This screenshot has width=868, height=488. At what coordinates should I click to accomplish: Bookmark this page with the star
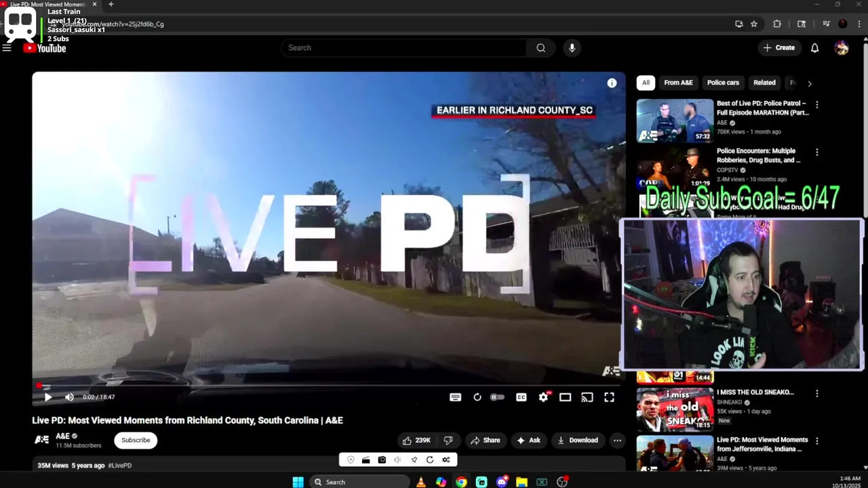click(x=753, y=24)
